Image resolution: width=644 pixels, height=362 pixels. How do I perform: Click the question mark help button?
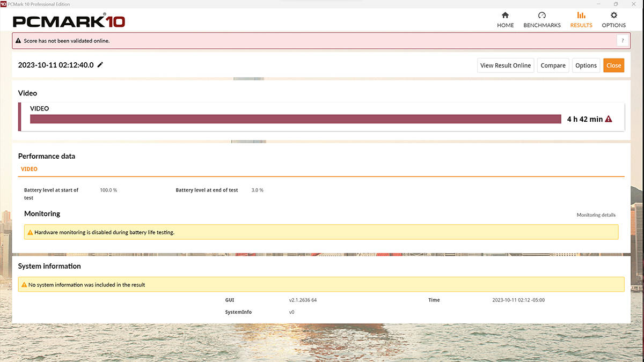coord(623,41)
